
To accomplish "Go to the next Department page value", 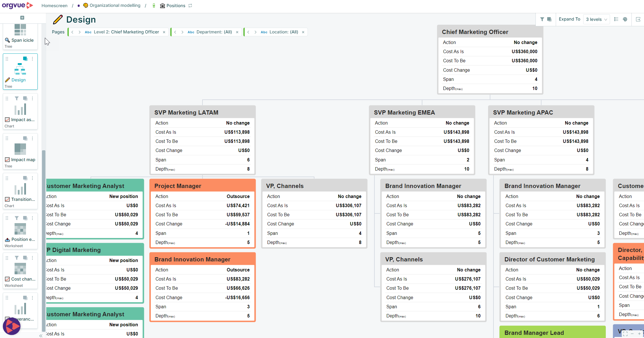I will tap(182, 32).
